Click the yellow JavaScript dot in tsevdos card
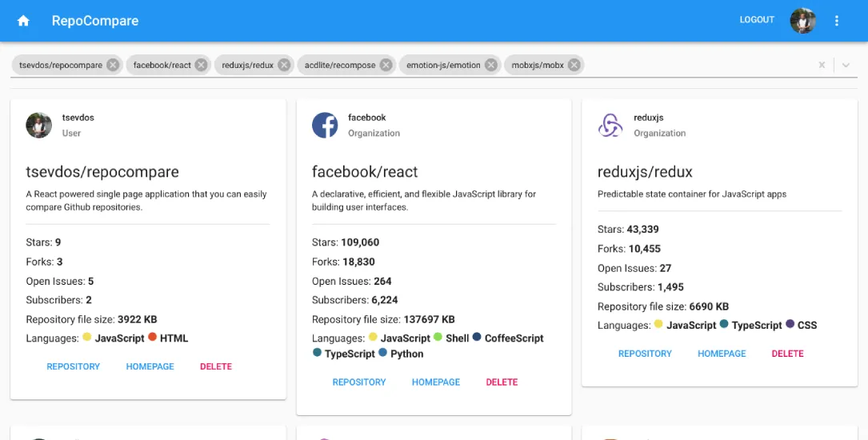 pyautogui.click(x=87, y=337)
